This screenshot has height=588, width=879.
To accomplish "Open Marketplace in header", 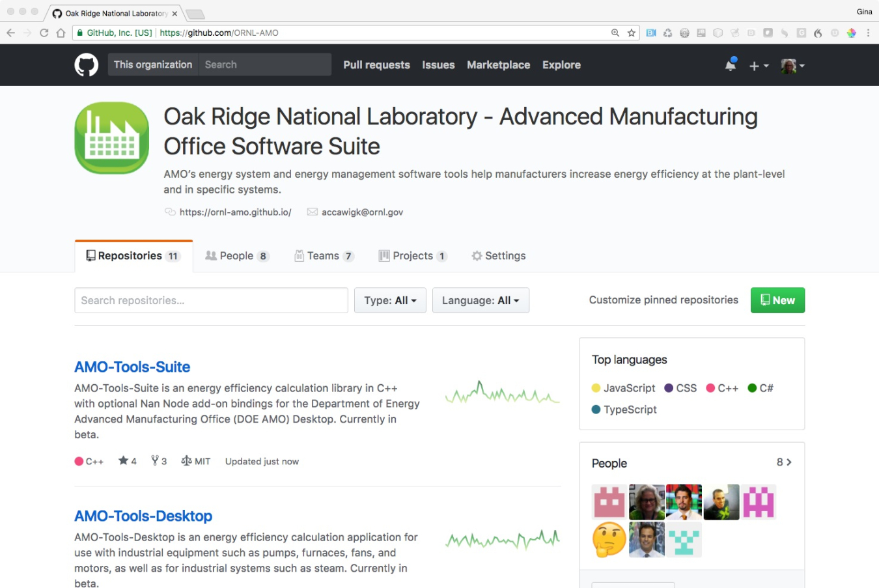I will [x=498, y=65].
